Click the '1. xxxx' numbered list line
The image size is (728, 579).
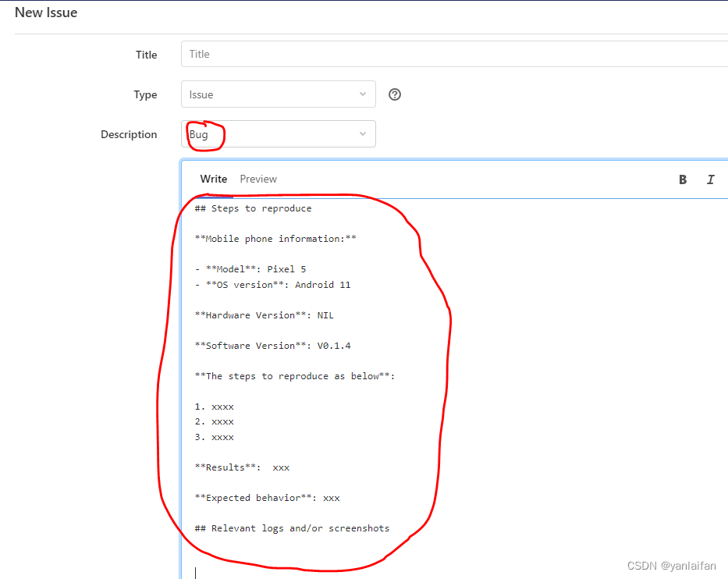pos(213,406)
